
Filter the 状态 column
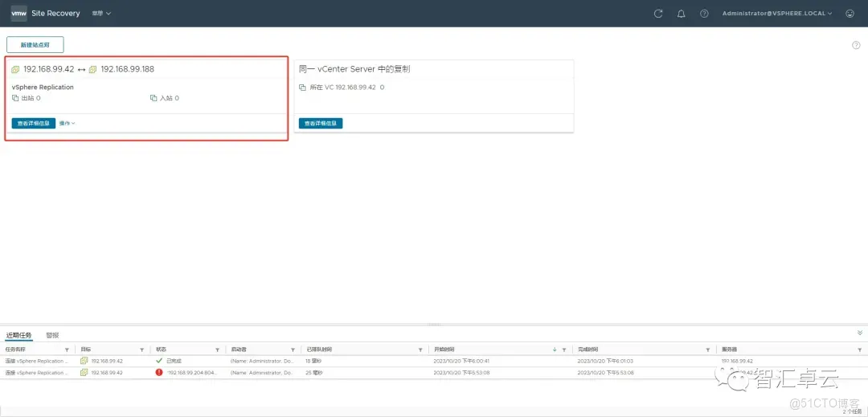[x=218, y=350]
